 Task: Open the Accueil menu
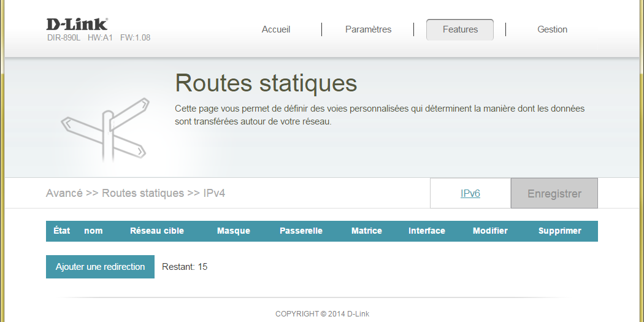[x=276, y=29]
